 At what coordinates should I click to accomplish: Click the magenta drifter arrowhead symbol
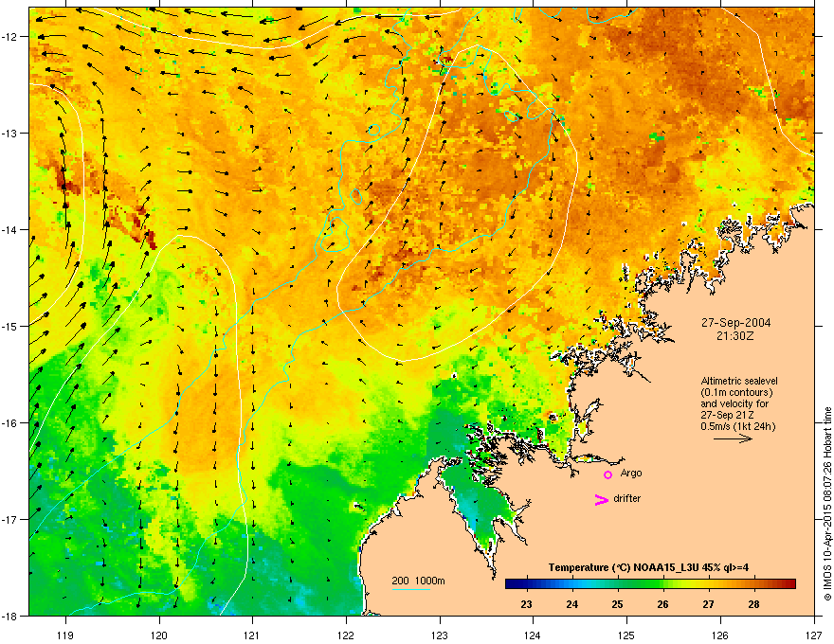point(602,499)
